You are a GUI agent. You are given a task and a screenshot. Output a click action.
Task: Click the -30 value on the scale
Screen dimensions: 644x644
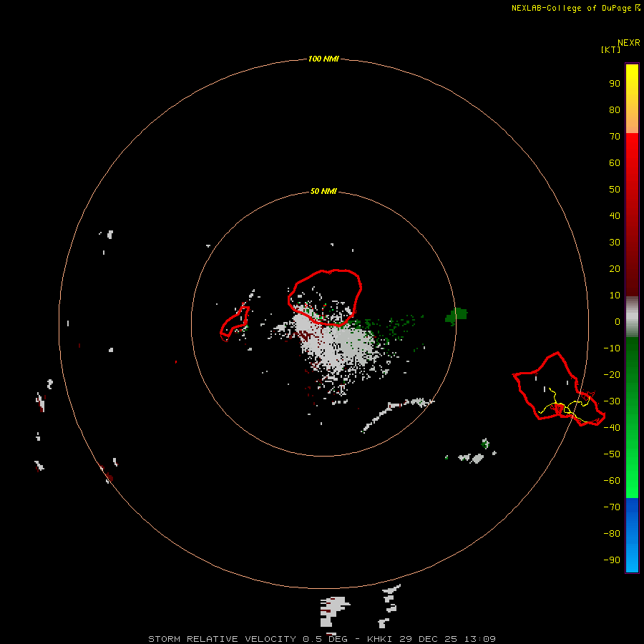(x=612, y=401)
